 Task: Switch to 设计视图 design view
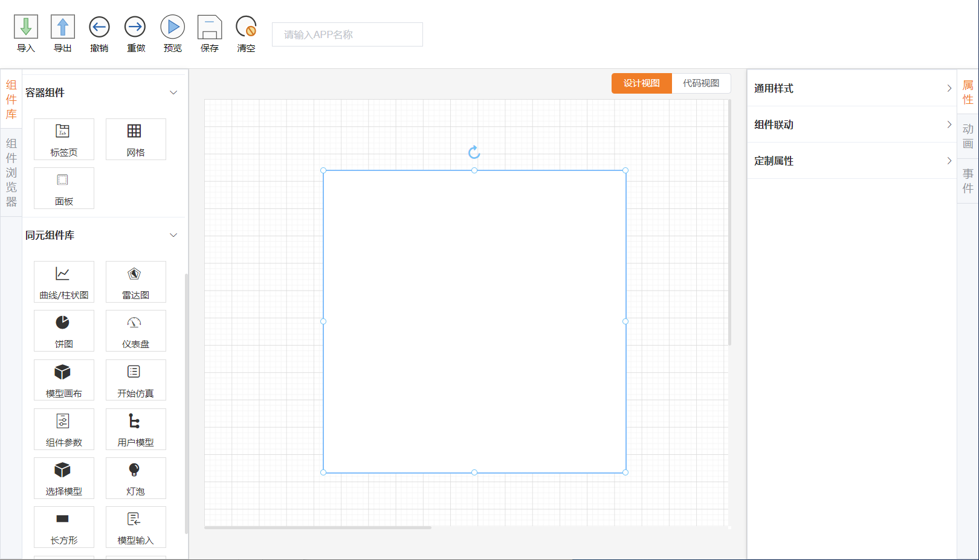[x=642, y=83]
